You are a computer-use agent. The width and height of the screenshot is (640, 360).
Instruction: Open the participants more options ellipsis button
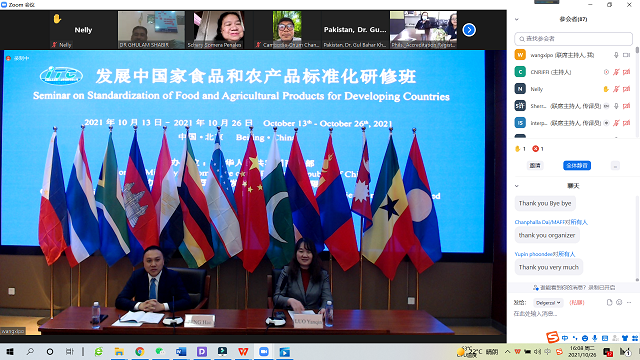point(615,166)
